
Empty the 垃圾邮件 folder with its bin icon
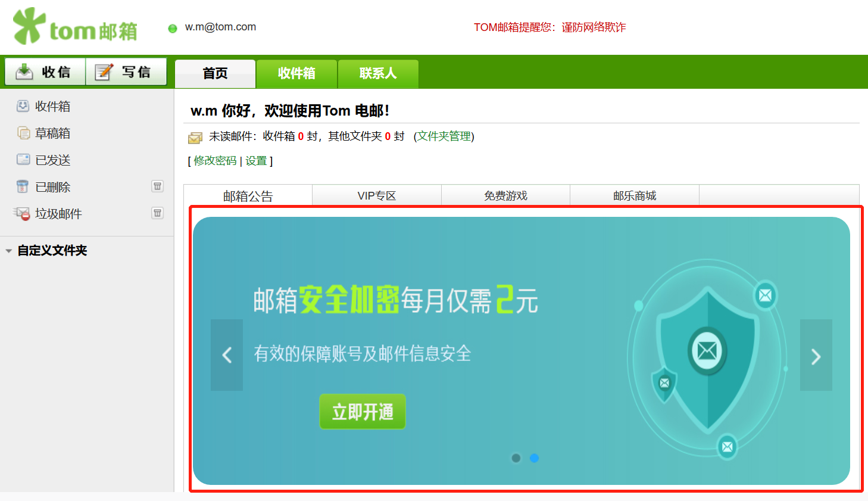click(x=158, y=213)
